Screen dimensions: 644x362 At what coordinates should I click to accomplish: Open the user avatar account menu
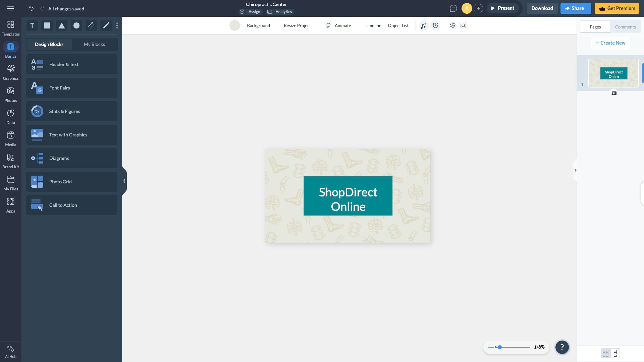click(x=467, y=8)
